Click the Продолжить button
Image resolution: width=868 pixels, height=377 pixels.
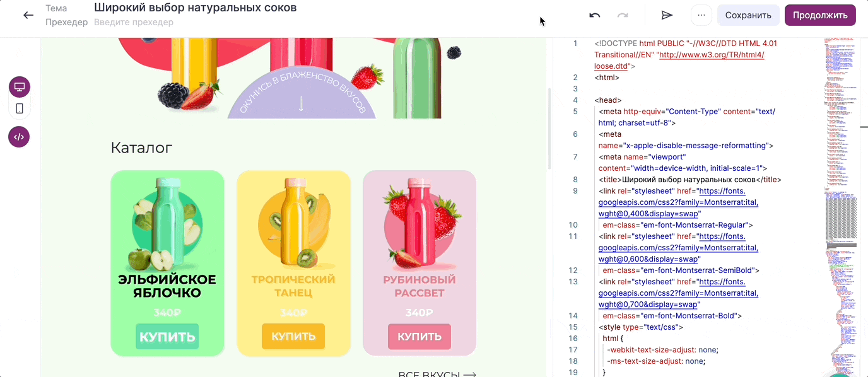(x=820, y=15)
